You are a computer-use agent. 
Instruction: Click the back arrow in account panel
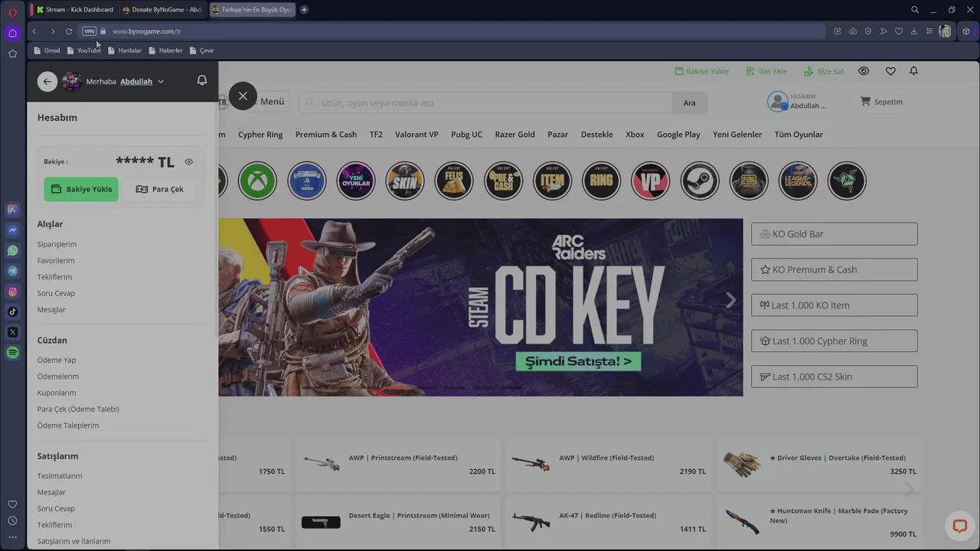pos(47,81)
